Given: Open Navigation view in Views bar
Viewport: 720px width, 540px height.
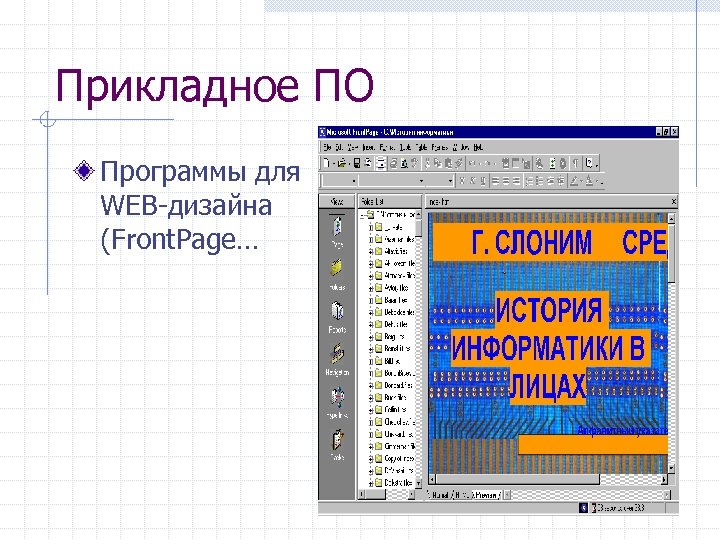Looking at the screenshot, I should click(338, 359).
